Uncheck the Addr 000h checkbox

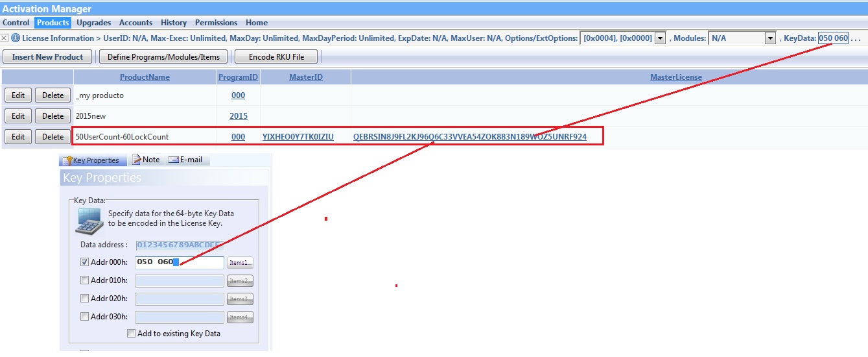pos(84,263)
